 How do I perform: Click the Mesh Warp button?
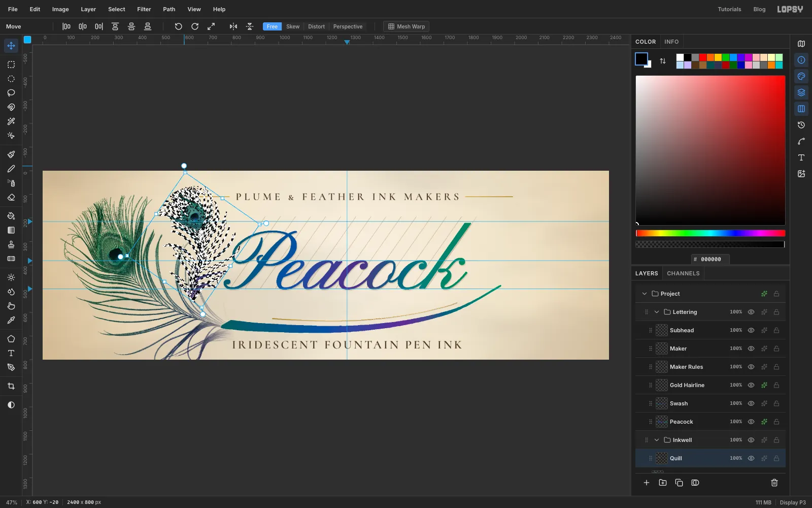pos(406,26)
